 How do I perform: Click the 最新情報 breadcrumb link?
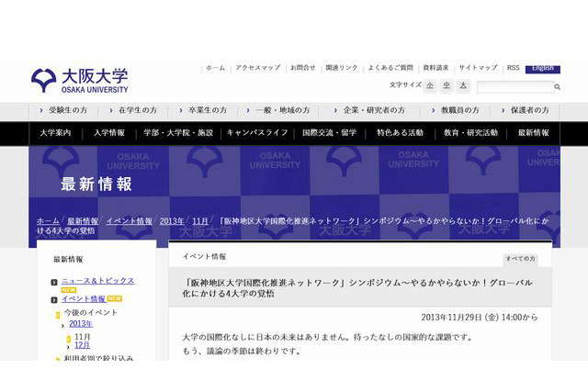[83, 221]
